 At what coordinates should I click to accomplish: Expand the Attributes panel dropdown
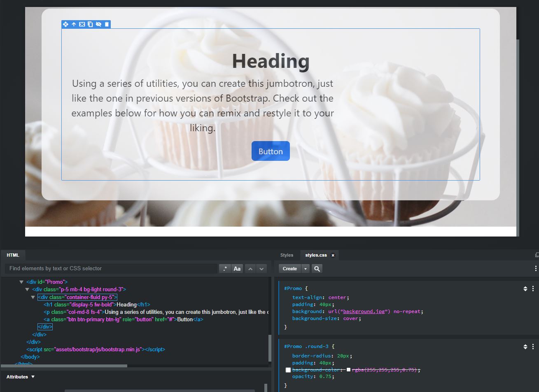[33, 377]
